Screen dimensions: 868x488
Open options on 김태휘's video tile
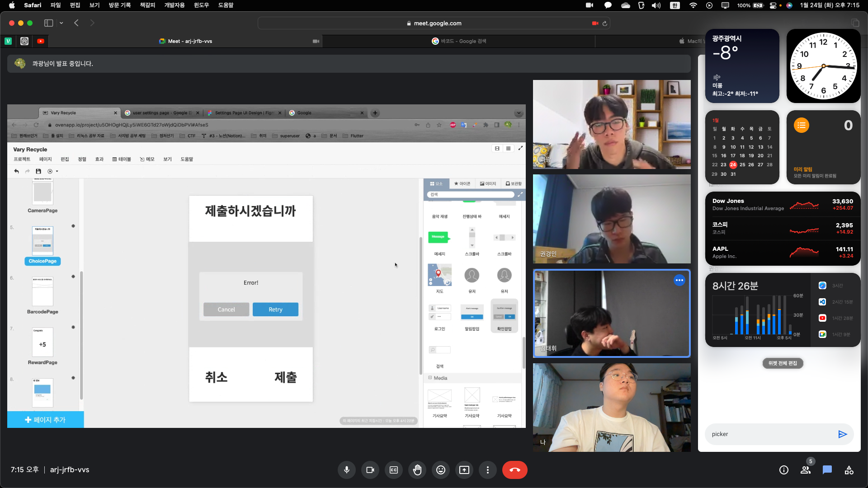pyautogui.click(x=679, y=280)
